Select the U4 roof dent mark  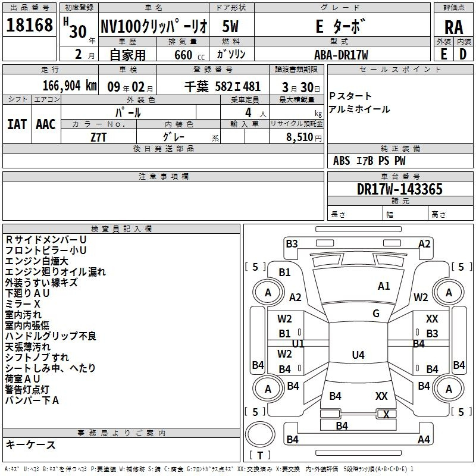click(358, 355)
